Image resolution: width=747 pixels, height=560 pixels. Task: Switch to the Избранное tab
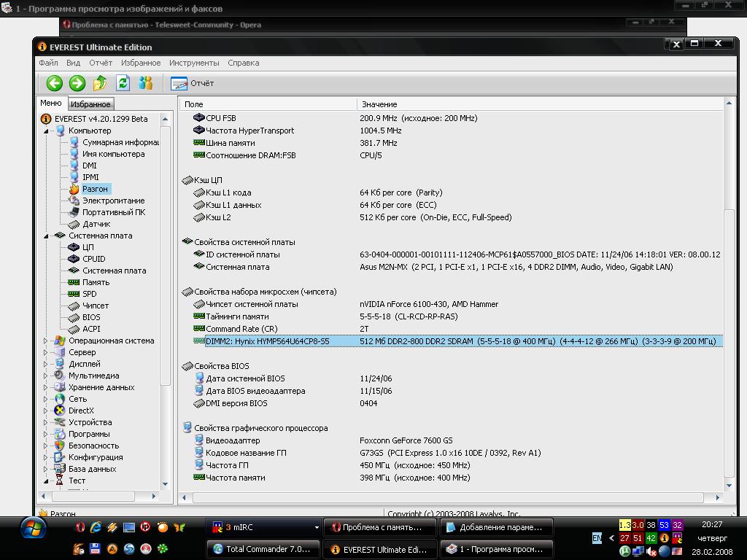click(90, 104)
